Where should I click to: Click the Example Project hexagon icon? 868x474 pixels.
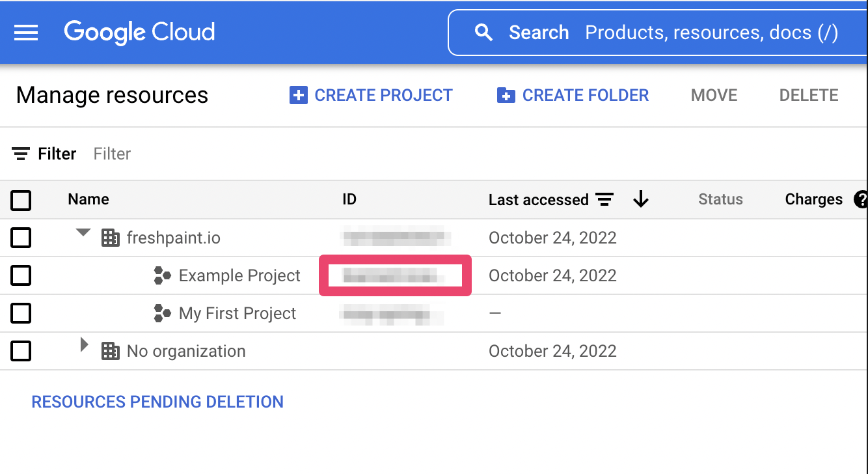point(162,276)
